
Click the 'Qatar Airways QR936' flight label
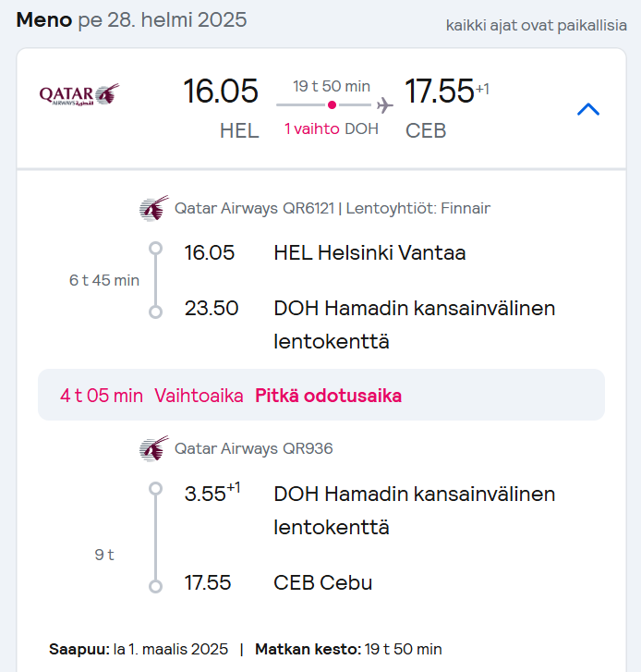(x=253, y=448)
